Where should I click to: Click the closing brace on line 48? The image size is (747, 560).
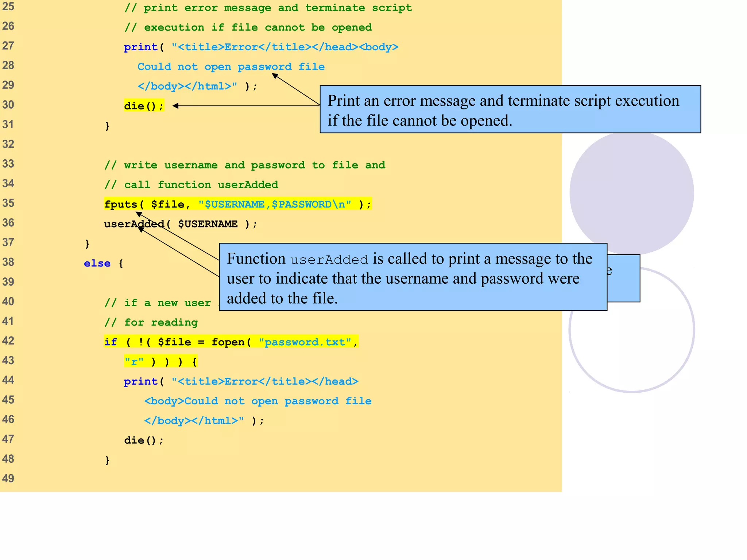[107, 460]
